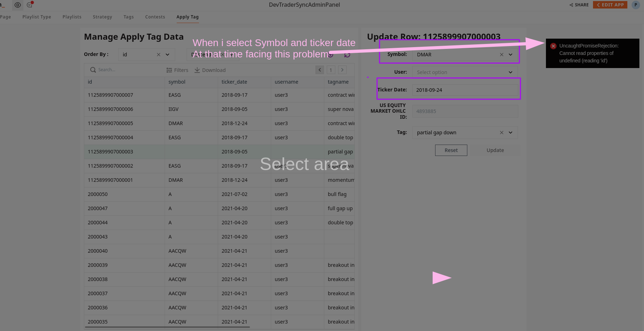Click the search magnifier in the data table

(93, 69)
